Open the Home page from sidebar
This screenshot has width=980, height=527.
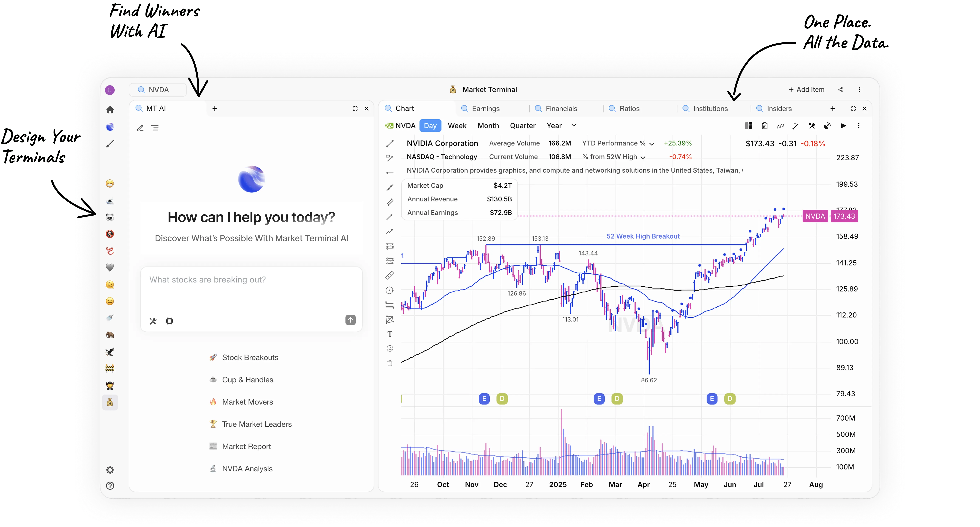[x=110, y=110]
